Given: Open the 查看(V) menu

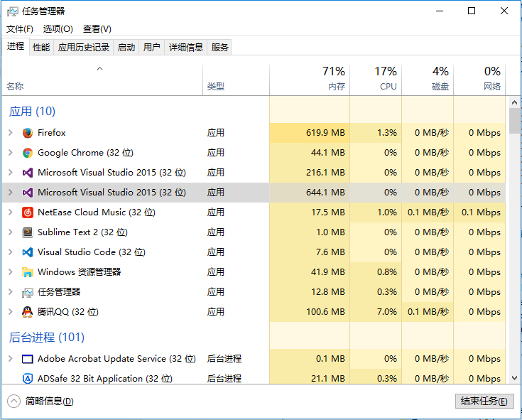Looking at the screenshot, I should click(x=97, y=29).
